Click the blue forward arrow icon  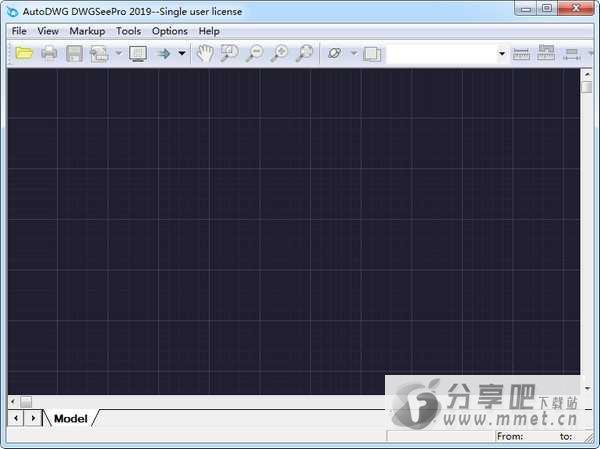coord(164,54)
